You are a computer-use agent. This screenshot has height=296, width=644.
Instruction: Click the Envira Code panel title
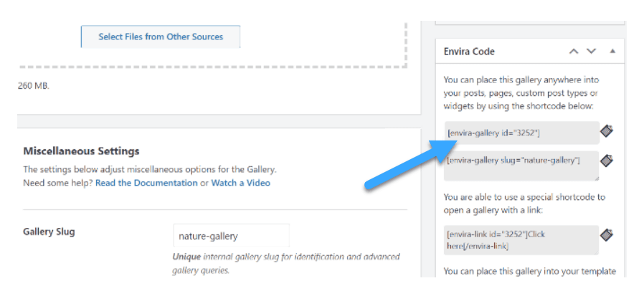(x=469, y=52)
